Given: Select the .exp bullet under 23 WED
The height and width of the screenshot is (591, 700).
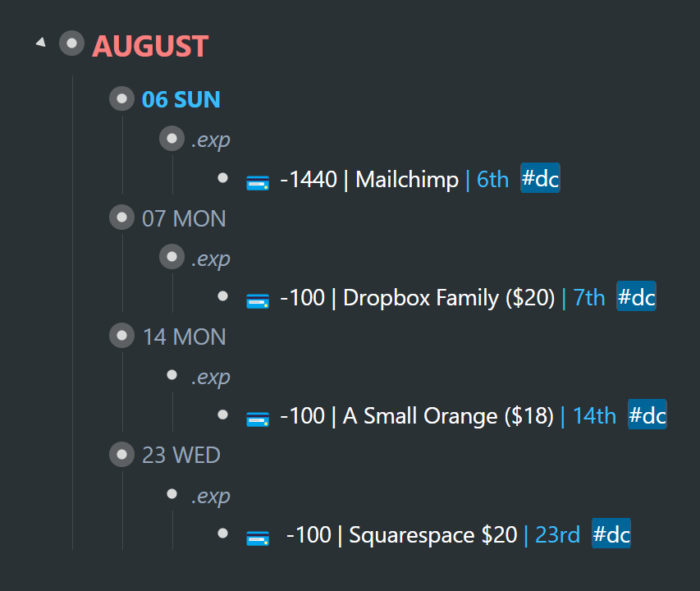Looking at the screenshot, I should click(172, 493).
